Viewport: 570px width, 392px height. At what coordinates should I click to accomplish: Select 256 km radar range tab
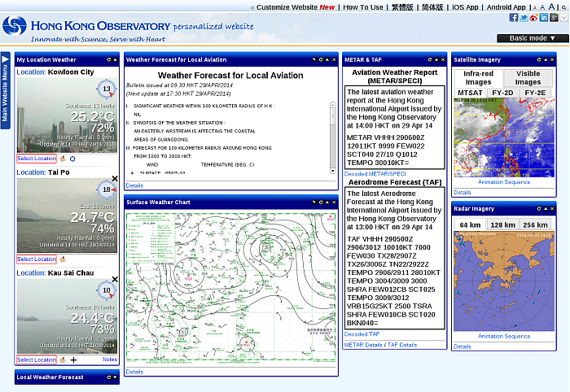point(535,224)
